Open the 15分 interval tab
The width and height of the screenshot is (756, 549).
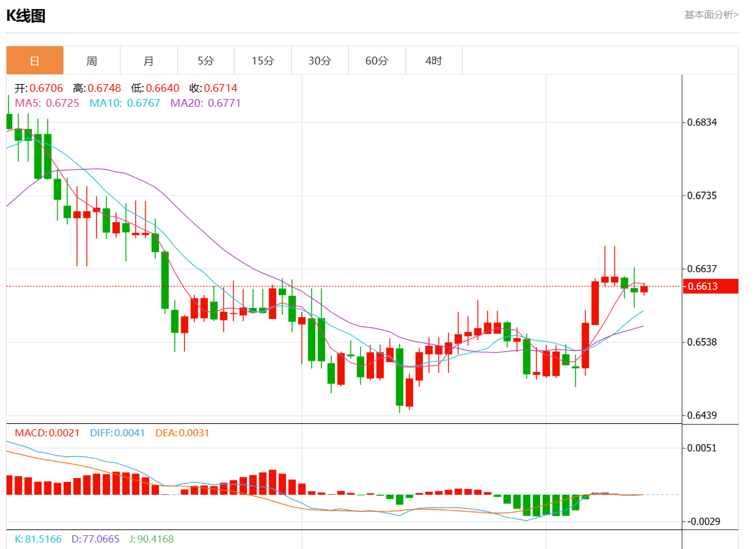click(x=263, y=61)
